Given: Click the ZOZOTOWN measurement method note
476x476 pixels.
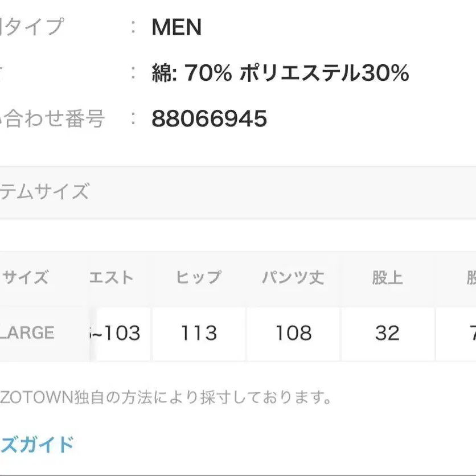Looking at the screenshot, I should 165,397.
